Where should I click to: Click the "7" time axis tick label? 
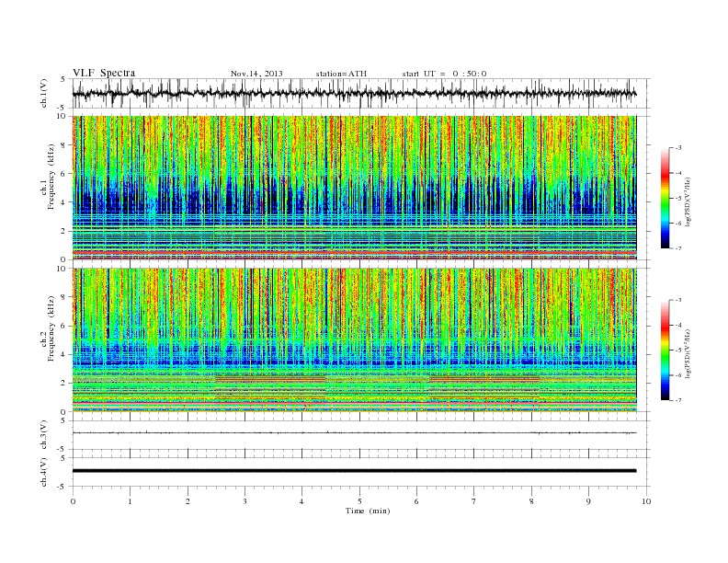474,501
